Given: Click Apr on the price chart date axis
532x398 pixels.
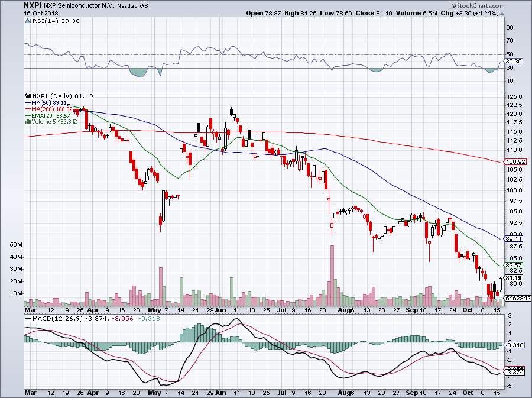Looking at the screenshot, I should coord(93,310).
